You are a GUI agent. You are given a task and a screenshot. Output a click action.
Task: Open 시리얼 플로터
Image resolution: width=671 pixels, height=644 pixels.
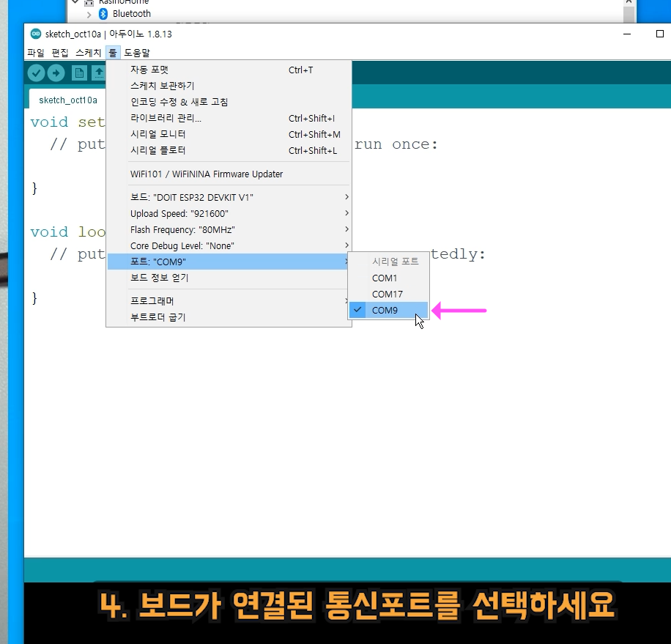click(x=229, y=150)
